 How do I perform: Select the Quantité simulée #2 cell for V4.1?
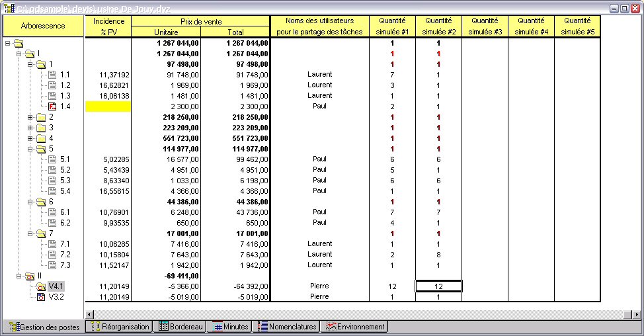[438, 286]
